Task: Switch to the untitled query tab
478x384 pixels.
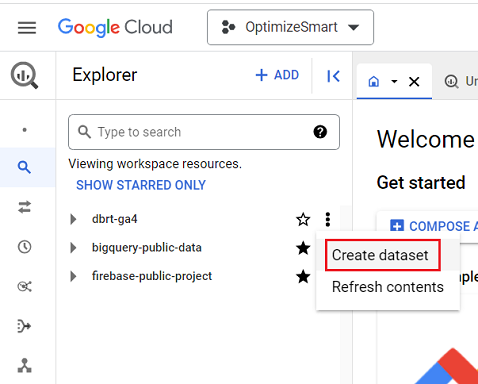Action: [461, 81]
